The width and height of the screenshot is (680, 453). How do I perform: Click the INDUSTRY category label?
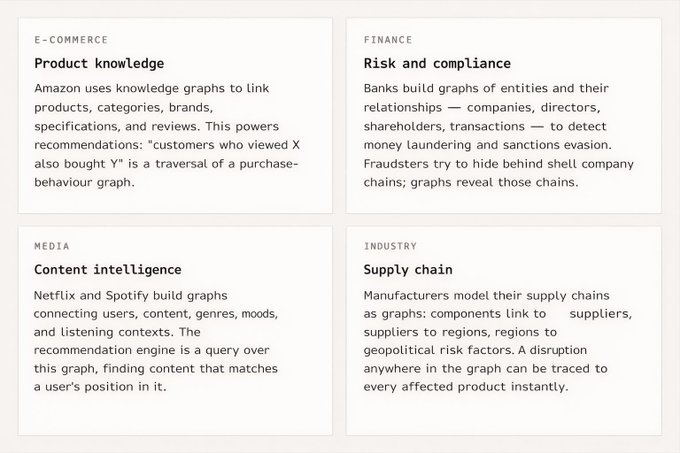point(390,246)
